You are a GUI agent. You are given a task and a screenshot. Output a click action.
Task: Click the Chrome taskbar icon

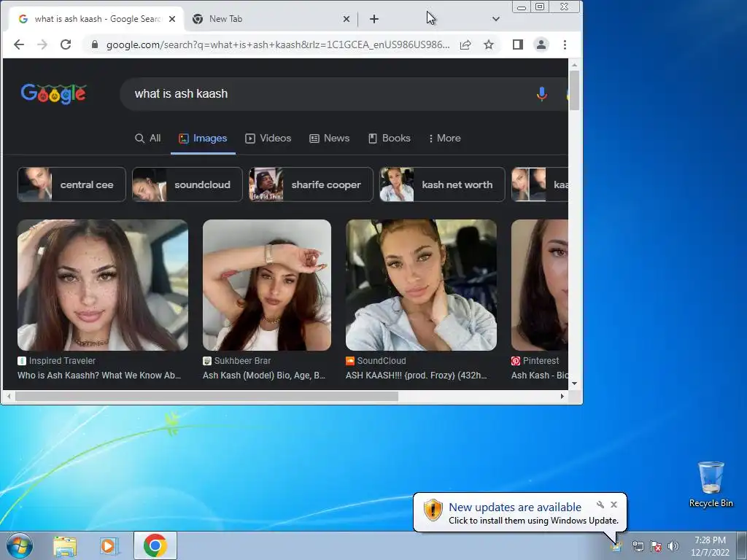(155, 545)
